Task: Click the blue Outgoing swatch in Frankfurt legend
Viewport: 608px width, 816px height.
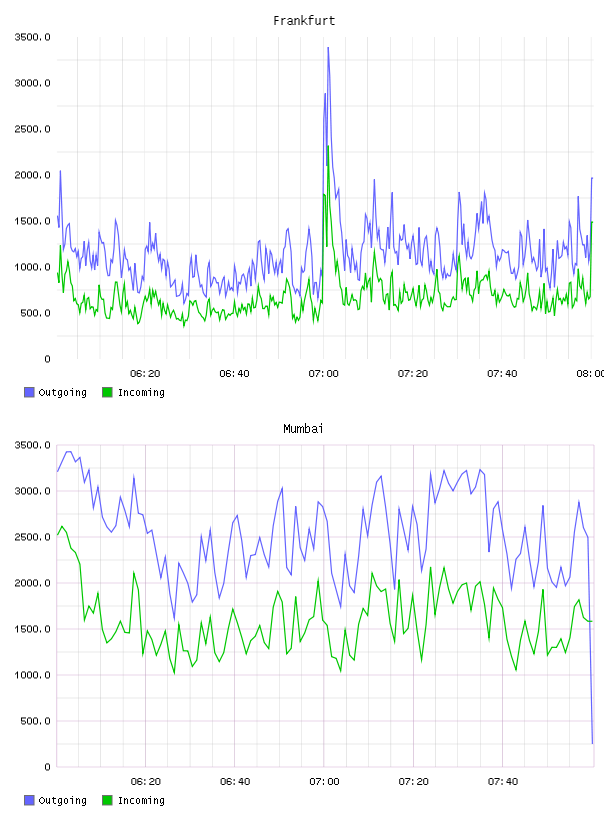Action: (x=29, y=392)
